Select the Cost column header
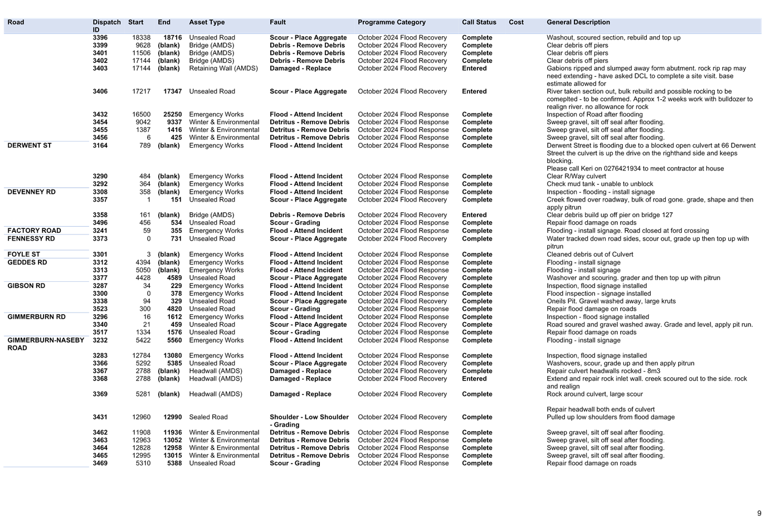The height and width of the screenshot is (532, 765). click(516, 22)
